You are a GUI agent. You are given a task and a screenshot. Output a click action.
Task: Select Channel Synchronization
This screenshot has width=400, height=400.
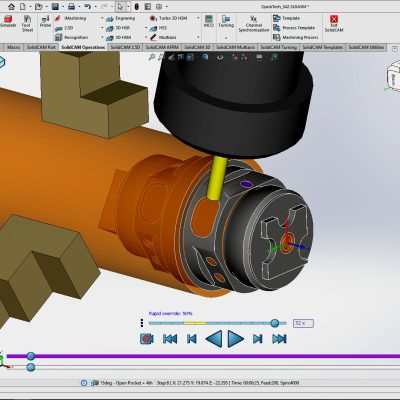pyautogui.click(x=253, y=23)
